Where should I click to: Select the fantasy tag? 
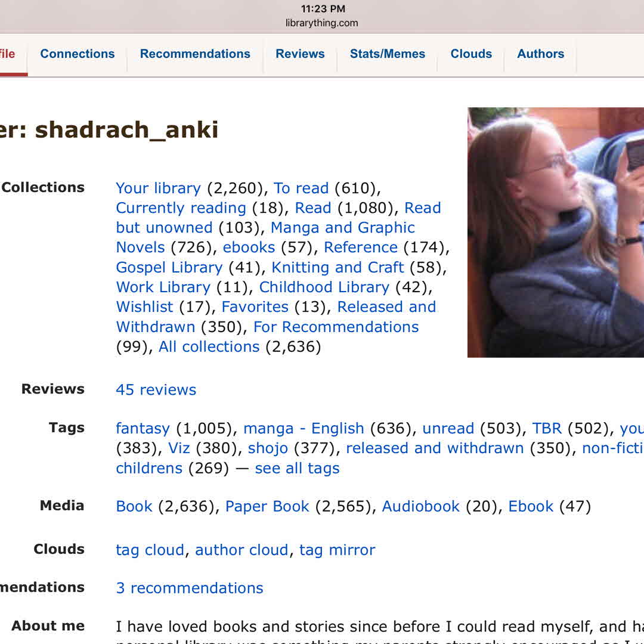(x=143, y=429)
